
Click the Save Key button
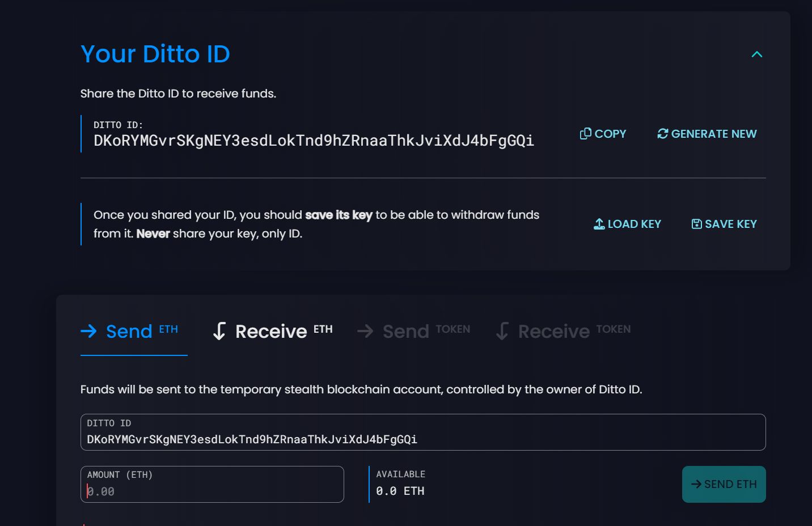point(724,224)
